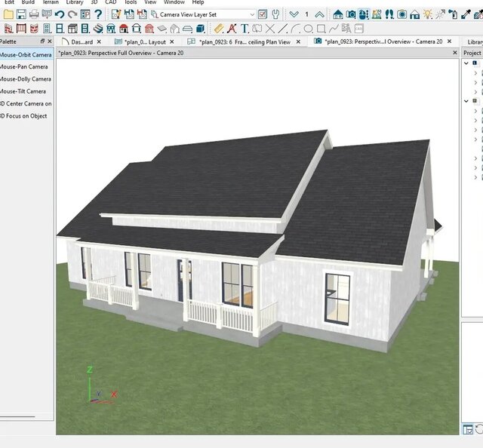
Task: Select the Door tools icon
Action: point(47,29)
